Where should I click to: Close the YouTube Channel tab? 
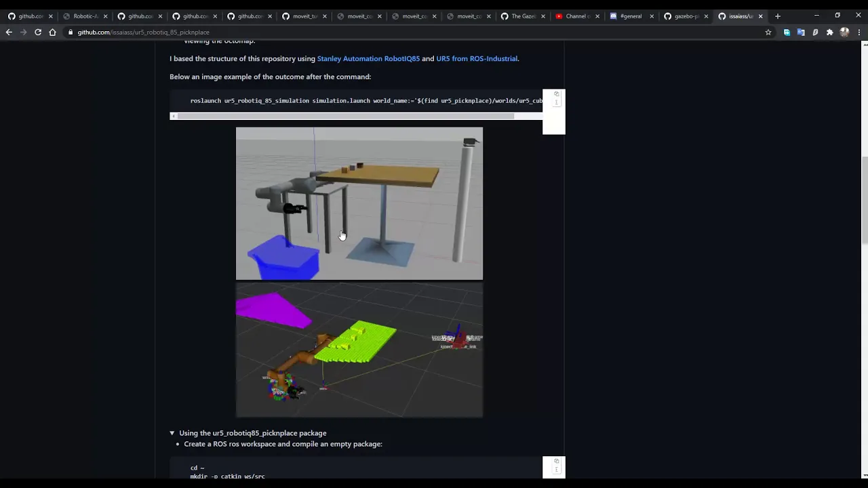(597, 16)
